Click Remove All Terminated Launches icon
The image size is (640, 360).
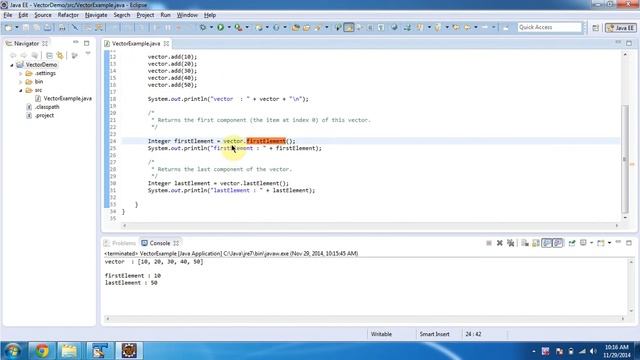click(510, 243)
